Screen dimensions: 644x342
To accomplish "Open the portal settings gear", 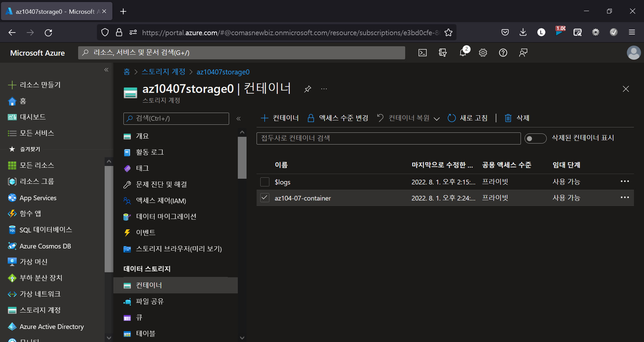I will pos(483,53).
